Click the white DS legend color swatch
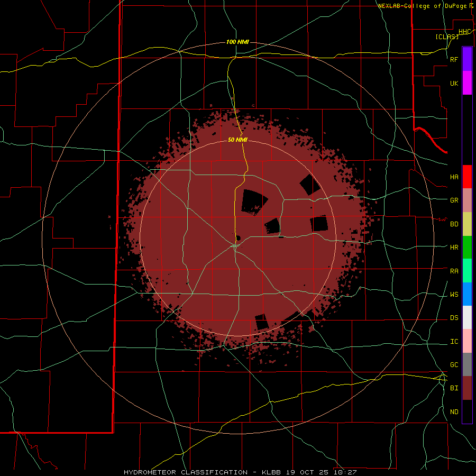This screenshot has height=476, width=476. (x=467, y=317)
